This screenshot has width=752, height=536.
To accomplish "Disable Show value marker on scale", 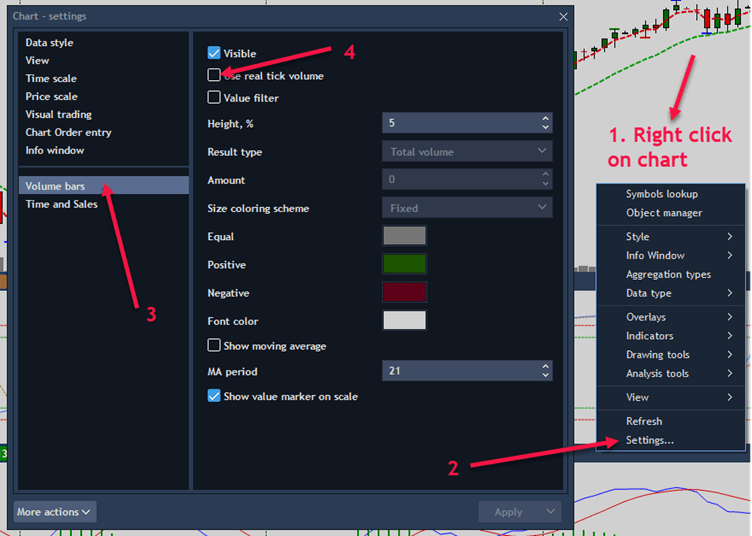I will point(214,396).
